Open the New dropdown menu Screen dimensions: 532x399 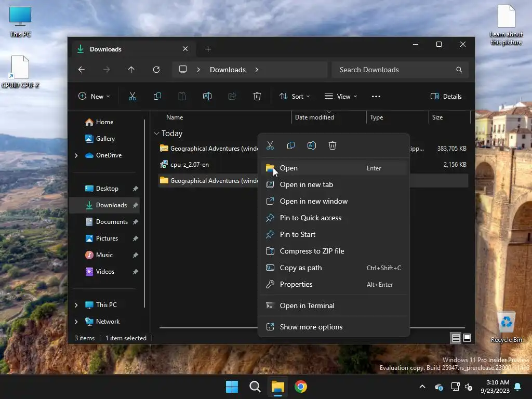94,96
